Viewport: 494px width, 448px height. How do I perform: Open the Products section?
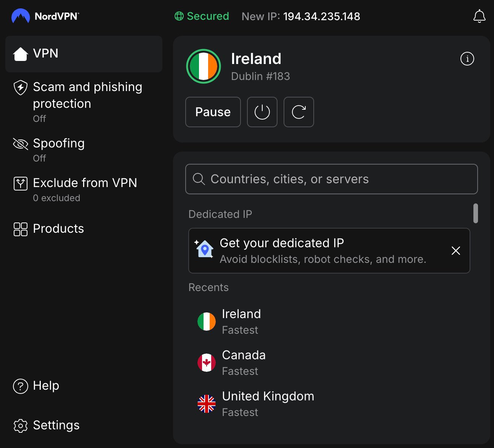pyautogui.click(x=84, y=229)
